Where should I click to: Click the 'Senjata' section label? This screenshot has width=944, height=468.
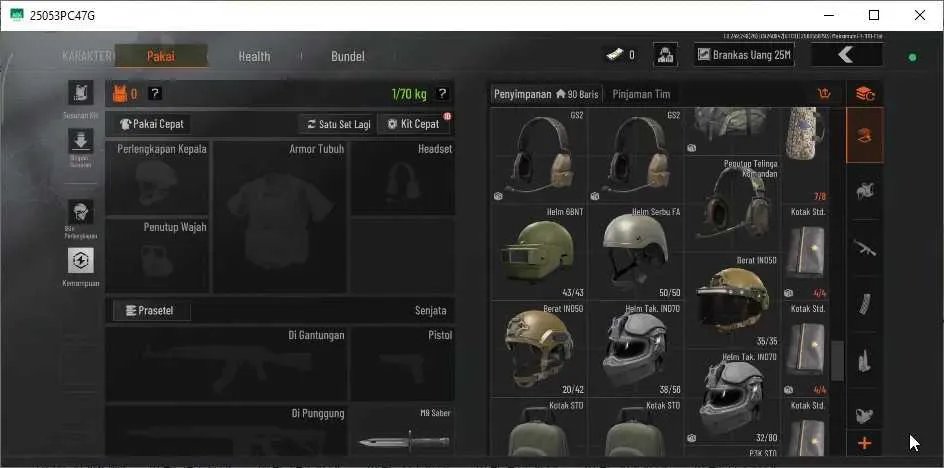(x=430, y=311)
